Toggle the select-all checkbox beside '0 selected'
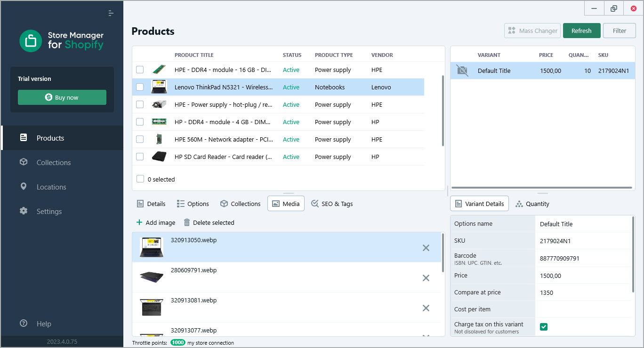 140,179
